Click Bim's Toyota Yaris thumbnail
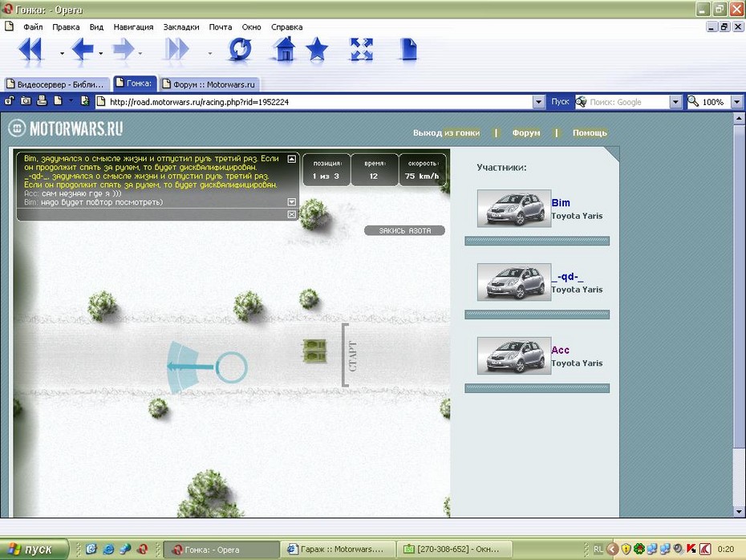 click(x=514, y=209)
